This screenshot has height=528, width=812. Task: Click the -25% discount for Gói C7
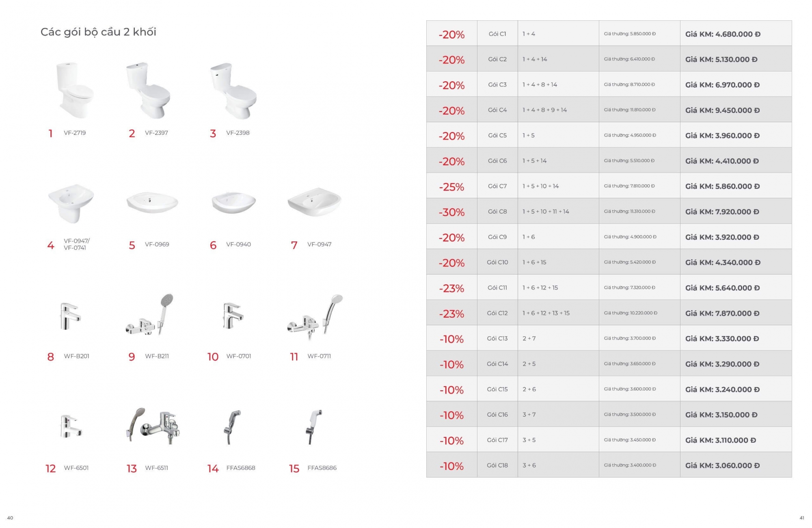coord(451,187)
